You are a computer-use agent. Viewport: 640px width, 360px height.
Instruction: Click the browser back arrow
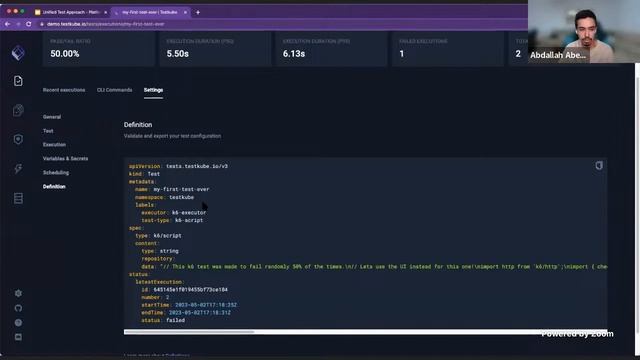click(7, 24)
